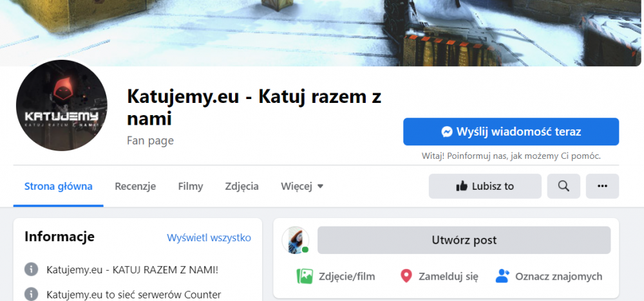This screenshot has height=301, width=644.
Task: Click the text Katujemy.eu - KATUJ RAZEM Z NAMI!
Action: click(133, 270)
